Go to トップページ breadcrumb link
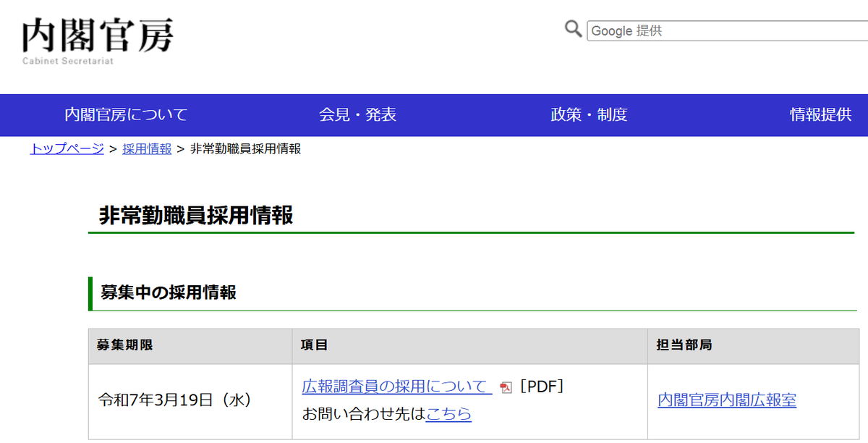 (x=67, y=149)
